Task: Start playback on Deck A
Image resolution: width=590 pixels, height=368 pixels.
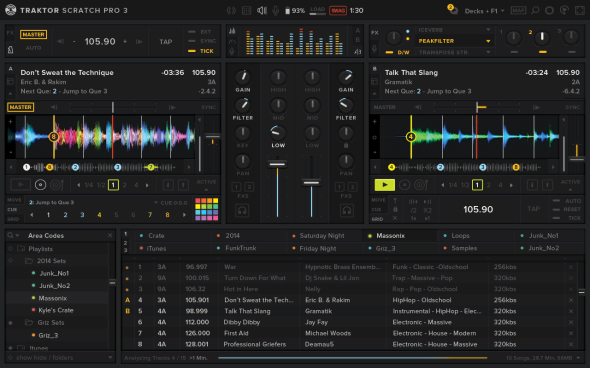Action: click(x=21, y=185)
